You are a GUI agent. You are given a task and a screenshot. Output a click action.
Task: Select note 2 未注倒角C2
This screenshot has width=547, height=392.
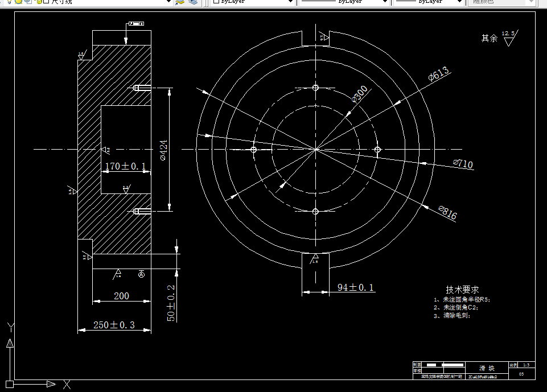[456, 308]
